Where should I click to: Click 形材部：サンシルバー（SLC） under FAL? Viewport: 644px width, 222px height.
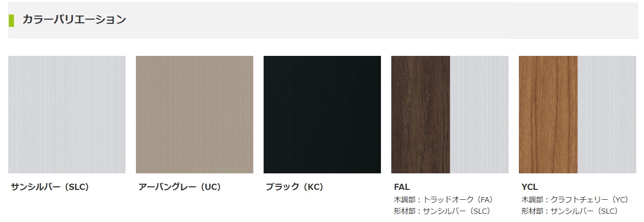click(442, 211)
